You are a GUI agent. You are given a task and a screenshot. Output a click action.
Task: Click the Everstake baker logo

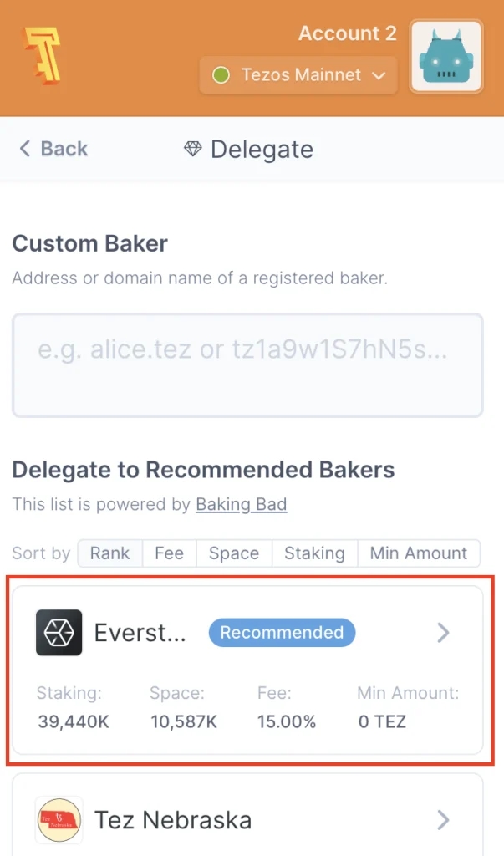coord(59,633)
